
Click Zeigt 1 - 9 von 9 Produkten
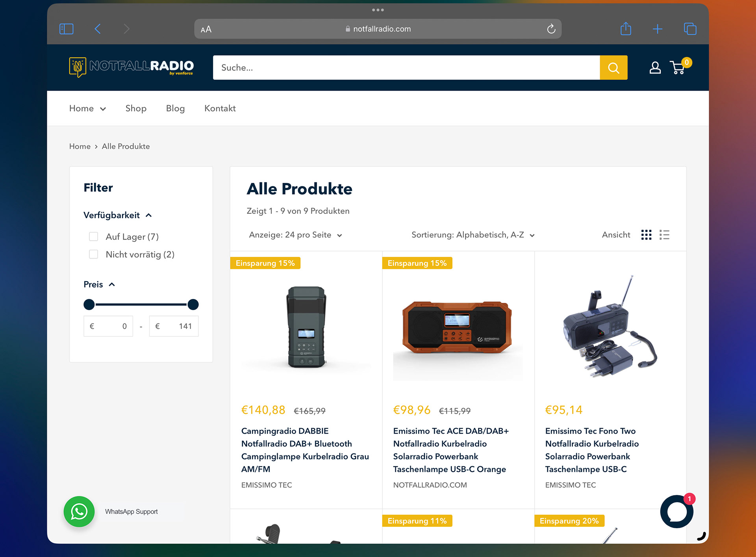pos(298,211)
